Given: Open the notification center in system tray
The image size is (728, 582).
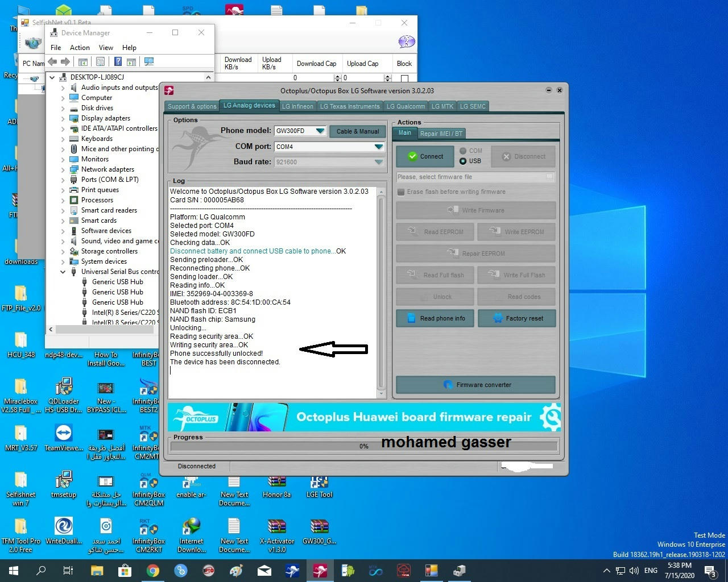Looking at the screenshot, I should point(710,571).
